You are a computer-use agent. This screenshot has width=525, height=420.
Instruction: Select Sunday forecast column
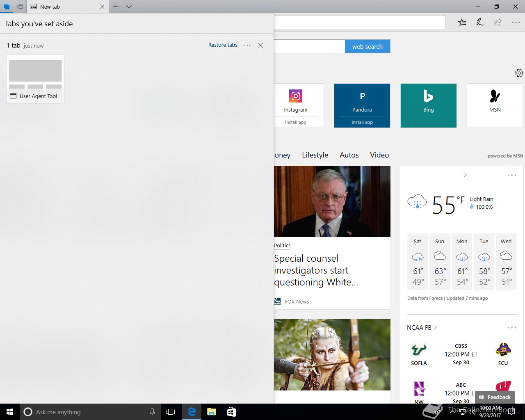440,262
